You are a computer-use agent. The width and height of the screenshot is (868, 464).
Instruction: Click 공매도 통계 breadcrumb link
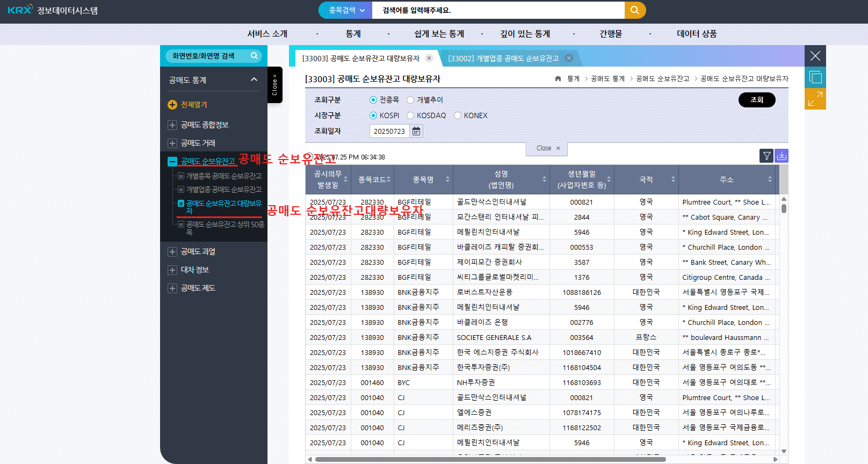click(607, 78)
